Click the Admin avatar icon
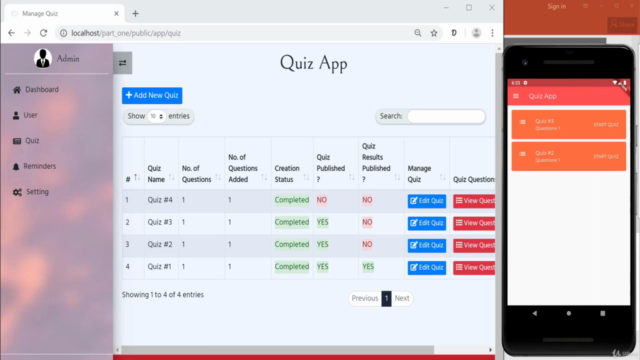 [42, 58]
